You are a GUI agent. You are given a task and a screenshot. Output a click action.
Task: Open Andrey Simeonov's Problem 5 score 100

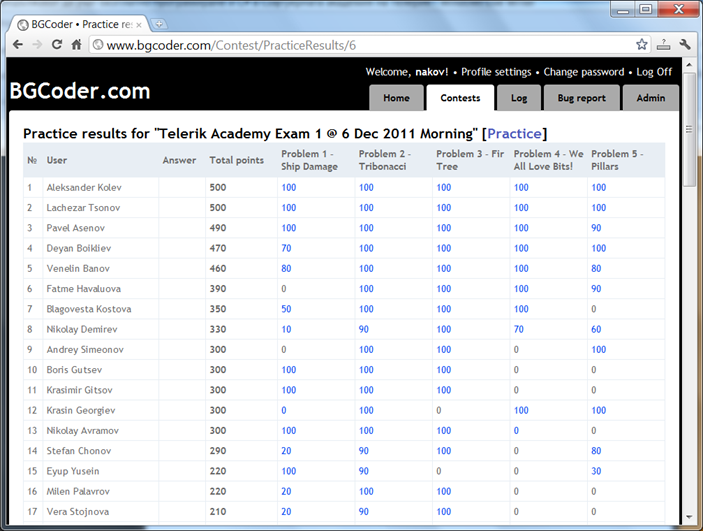pyautogui.click(x=599, y=349)
